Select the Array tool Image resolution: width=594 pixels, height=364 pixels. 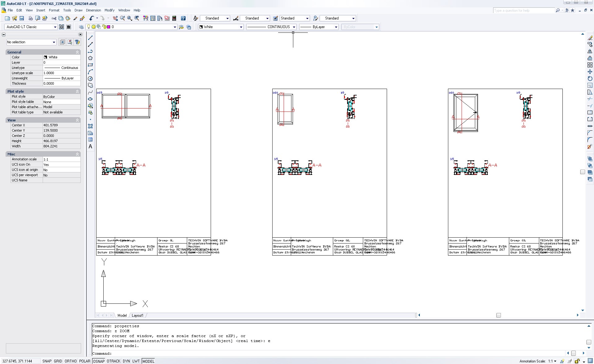[x=590, y=65]
